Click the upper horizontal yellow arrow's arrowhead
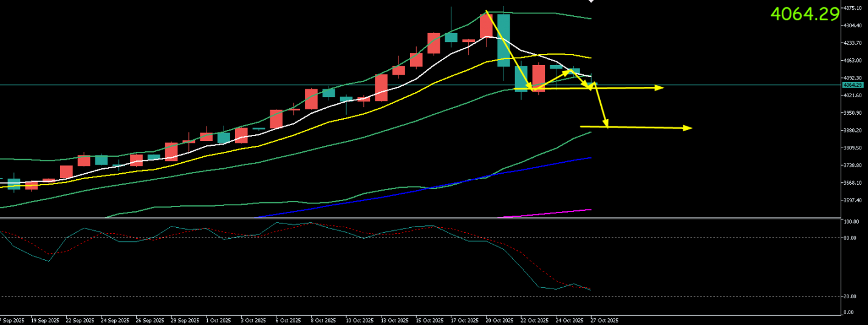 point(660,88)
